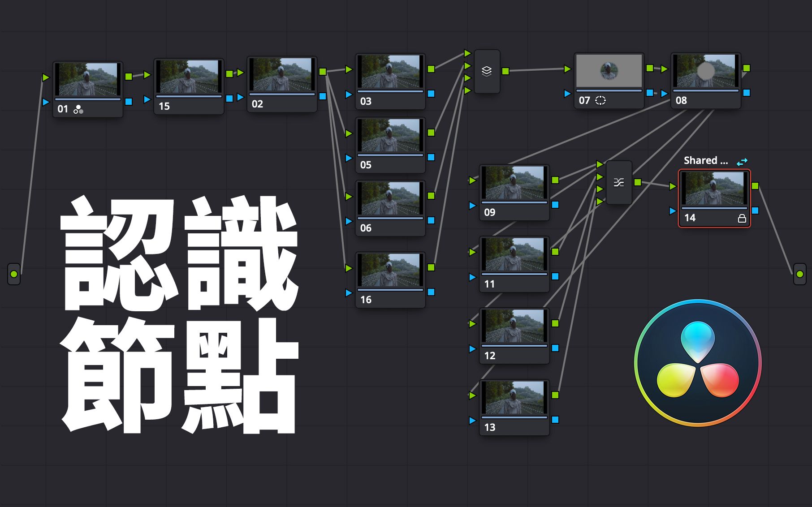
Task: Click node 06 green RGB output
Action: point(431,196)
